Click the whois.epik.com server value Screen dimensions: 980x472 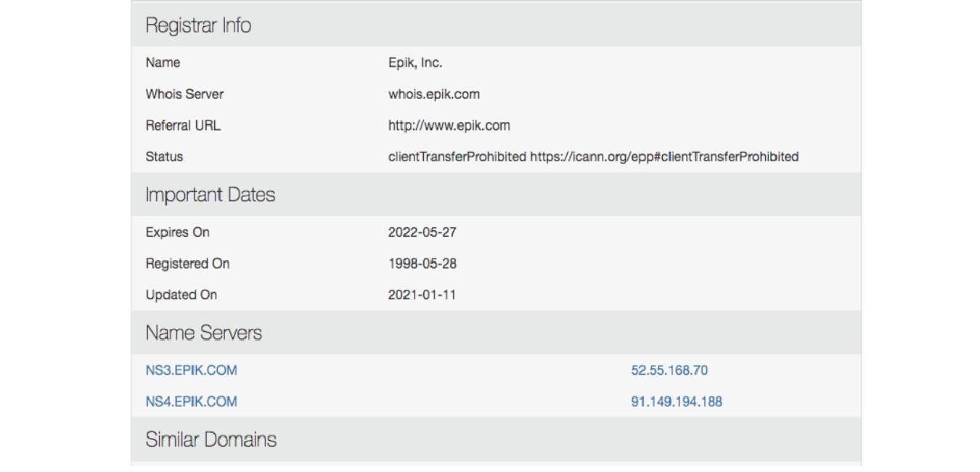pyautogui.click(x=434, y=94)
